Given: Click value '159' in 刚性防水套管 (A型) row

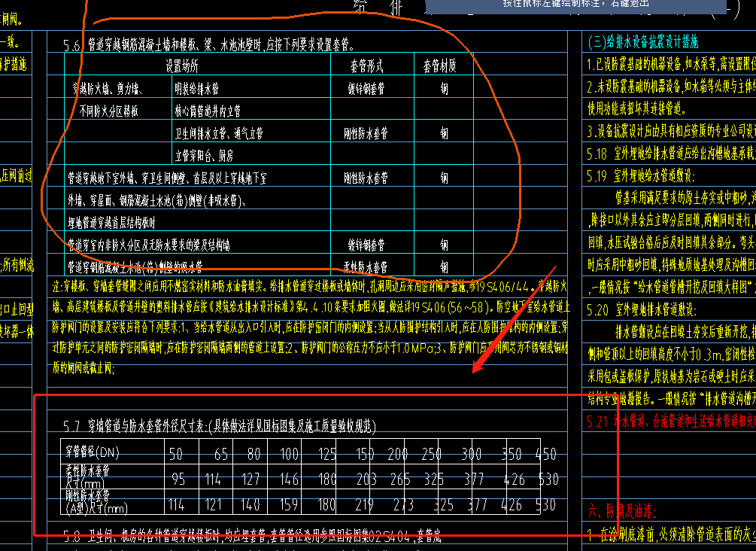Looking at the screenshot, I should tap(289, 505).
